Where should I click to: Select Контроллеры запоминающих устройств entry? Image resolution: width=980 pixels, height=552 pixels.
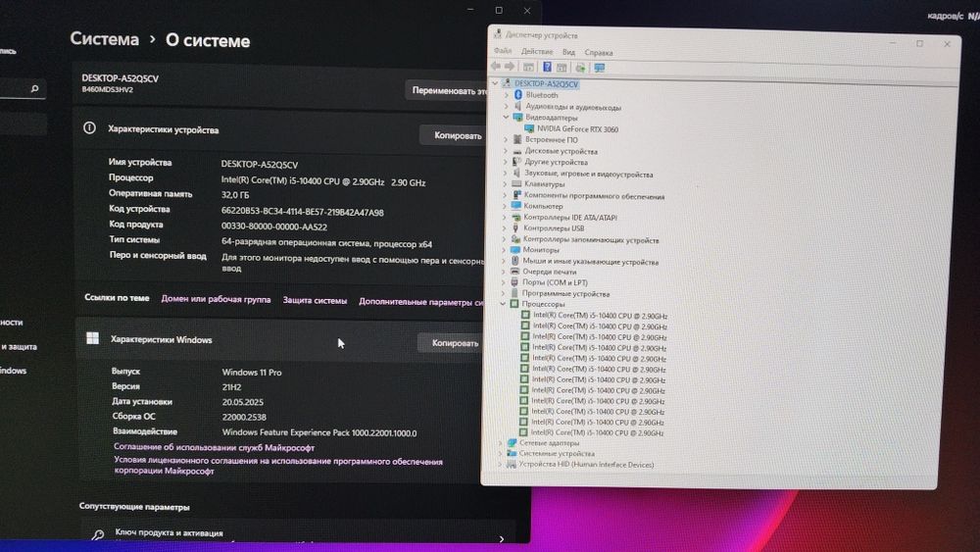[591, 239]
